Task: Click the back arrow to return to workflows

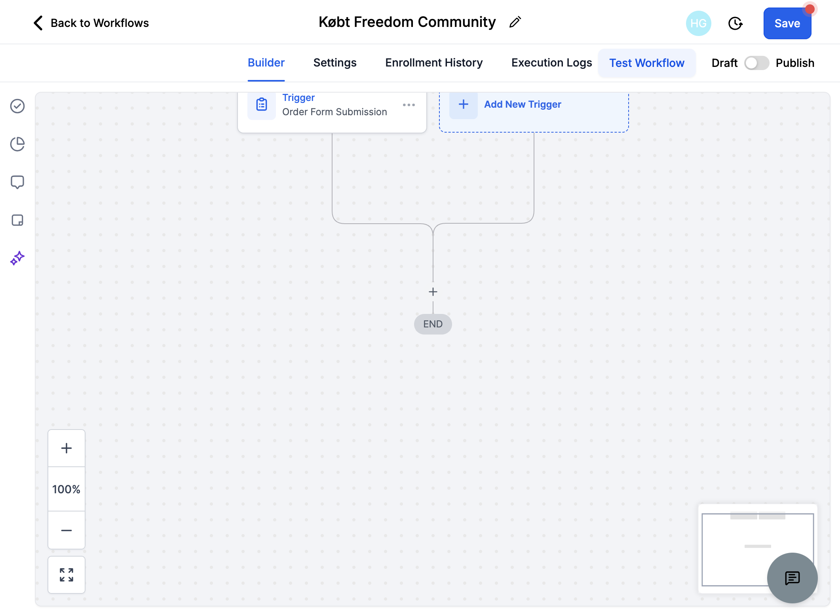Action: 38,23
